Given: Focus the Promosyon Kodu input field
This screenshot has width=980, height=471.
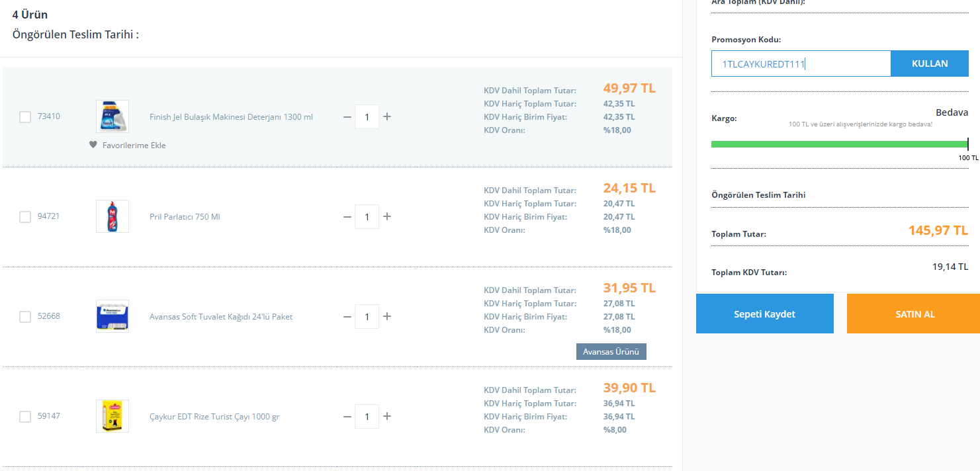Looking at the screenshot, I should (801, 64).
